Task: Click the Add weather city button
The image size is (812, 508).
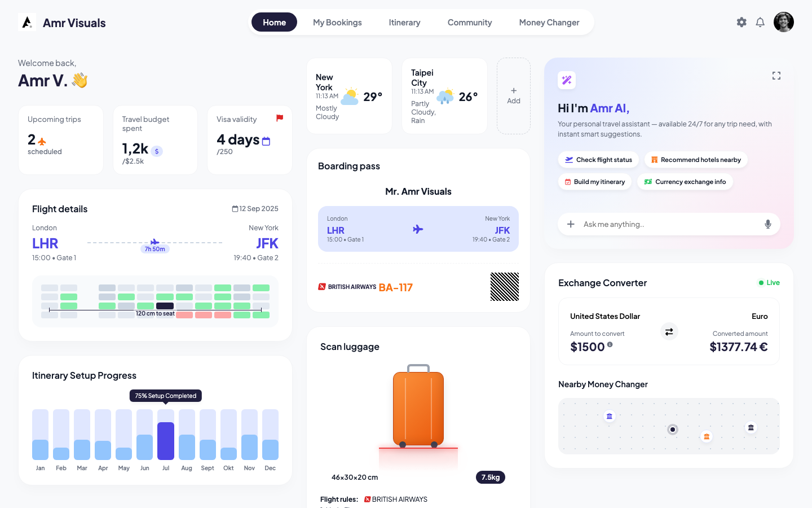Action: (514, 96)
